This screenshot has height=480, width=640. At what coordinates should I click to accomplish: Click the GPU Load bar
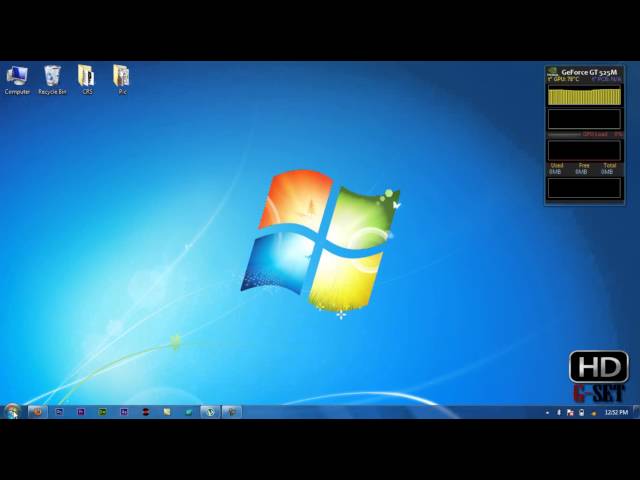coord(585,134)
